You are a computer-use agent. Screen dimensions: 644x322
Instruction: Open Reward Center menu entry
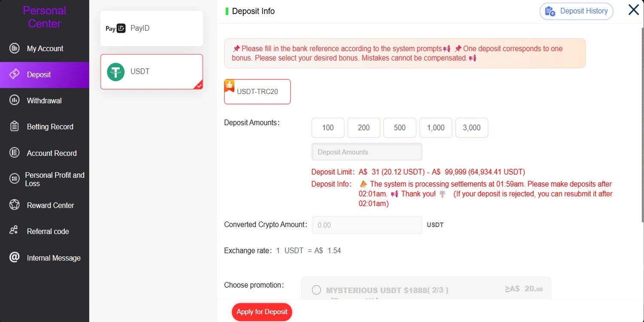coord(45,205)
